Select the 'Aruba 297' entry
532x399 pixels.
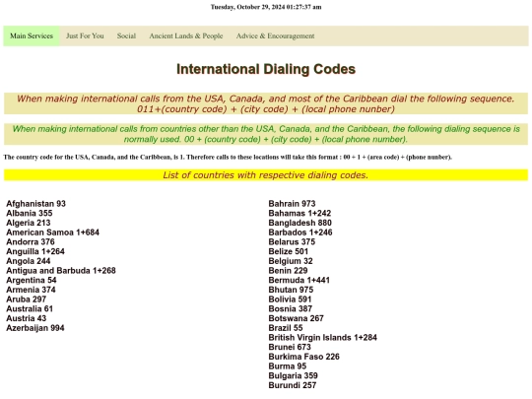27,299
